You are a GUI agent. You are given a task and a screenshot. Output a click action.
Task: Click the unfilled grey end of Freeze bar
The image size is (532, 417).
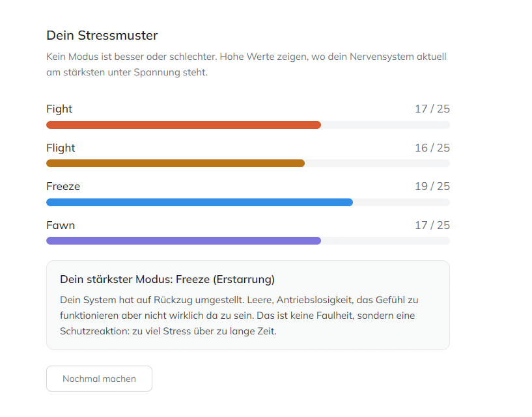[x=401, y=202]
